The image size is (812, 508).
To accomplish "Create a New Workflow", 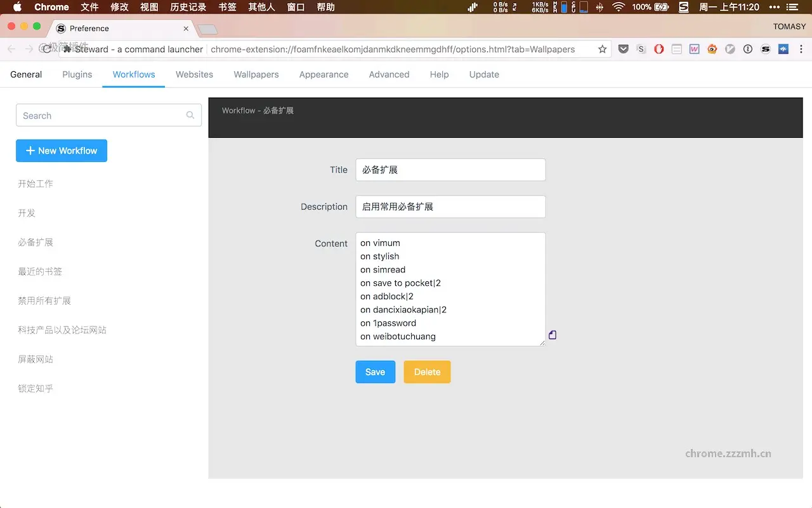I will pyautogui.click(x=62, y=150).
